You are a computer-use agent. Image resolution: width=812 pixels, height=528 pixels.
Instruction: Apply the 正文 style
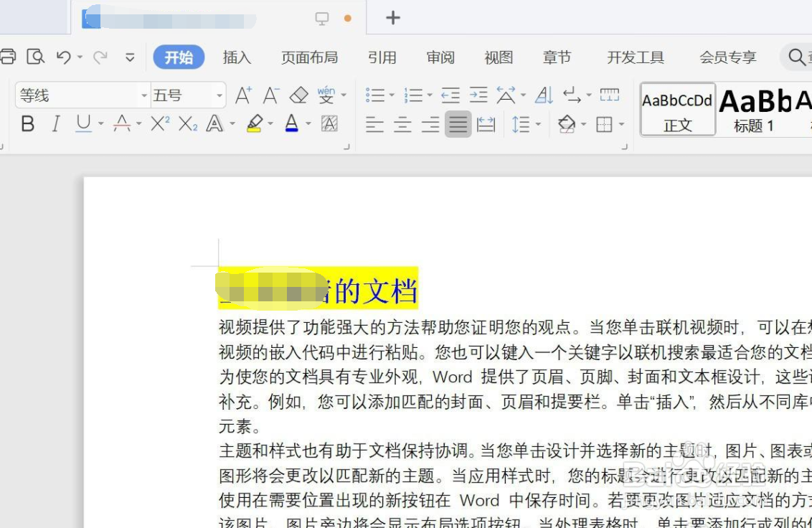pos(676,108)
